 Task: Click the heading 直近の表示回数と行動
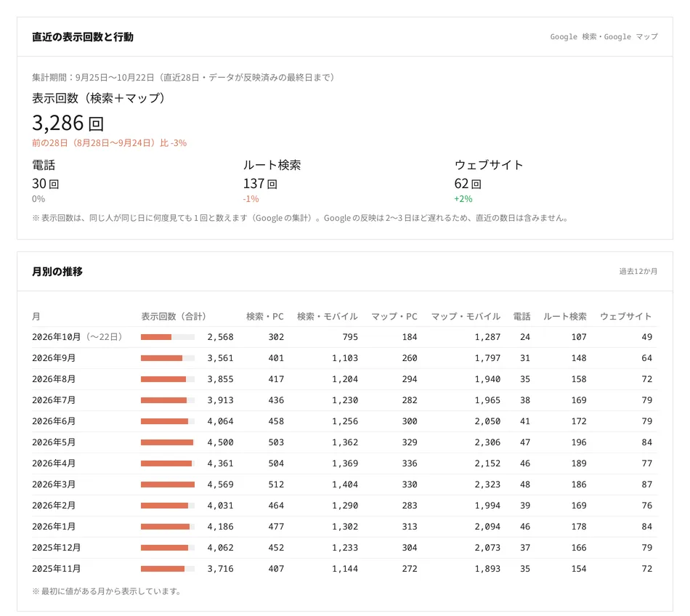point(83,37)
